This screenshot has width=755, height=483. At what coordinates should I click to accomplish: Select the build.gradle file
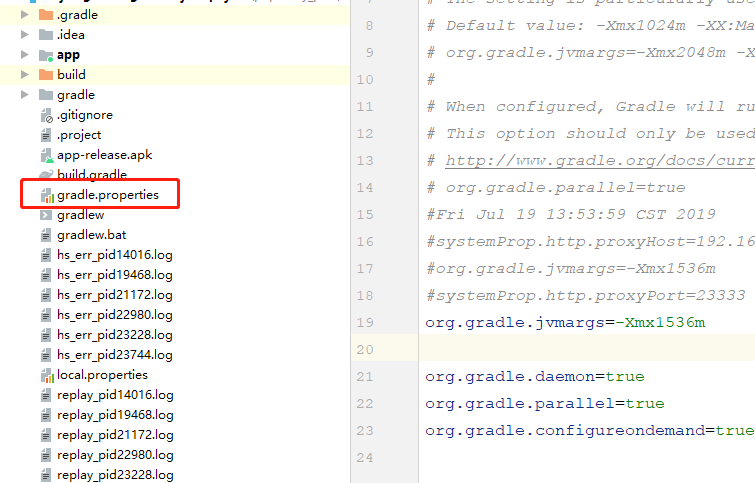[x=92, y=175]
